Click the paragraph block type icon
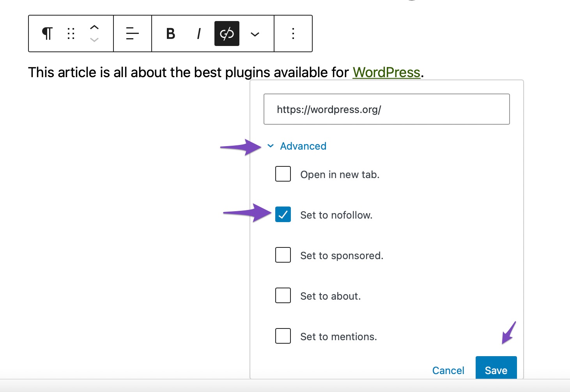 click(x=47, y=34)
